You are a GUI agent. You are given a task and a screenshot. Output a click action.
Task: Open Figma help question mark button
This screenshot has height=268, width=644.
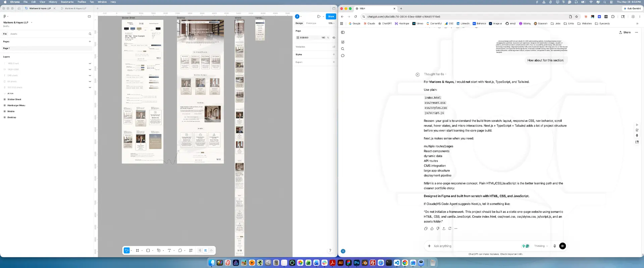(x=330, y=250)
